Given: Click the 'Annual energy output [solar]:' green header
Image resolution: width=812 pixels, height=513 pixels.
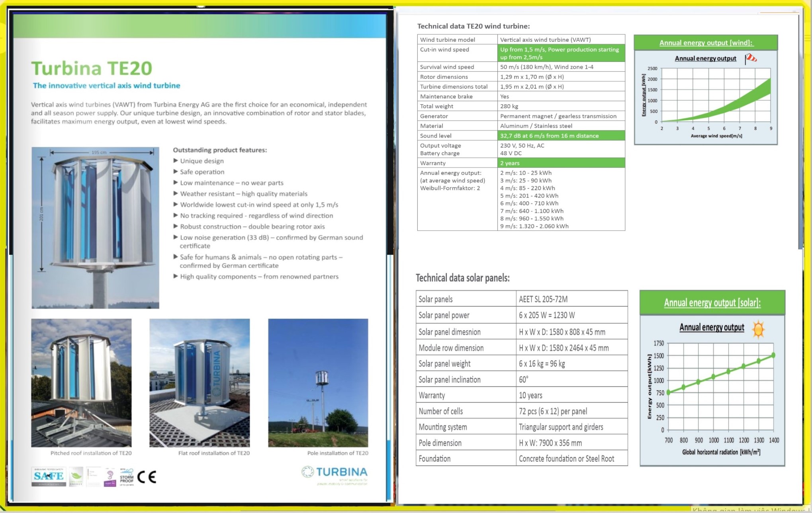Looking at the screenshot, I should click(712, 303).
